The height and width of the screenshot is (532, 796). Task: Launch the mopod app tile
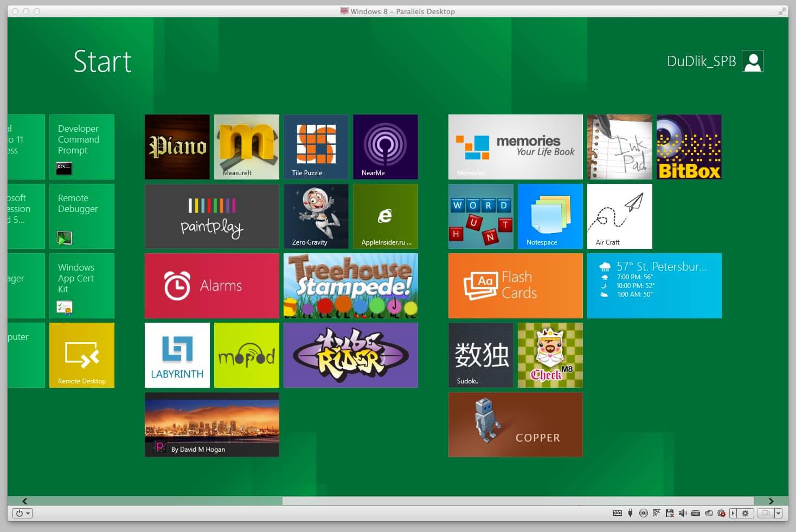(x=247, y=355)
